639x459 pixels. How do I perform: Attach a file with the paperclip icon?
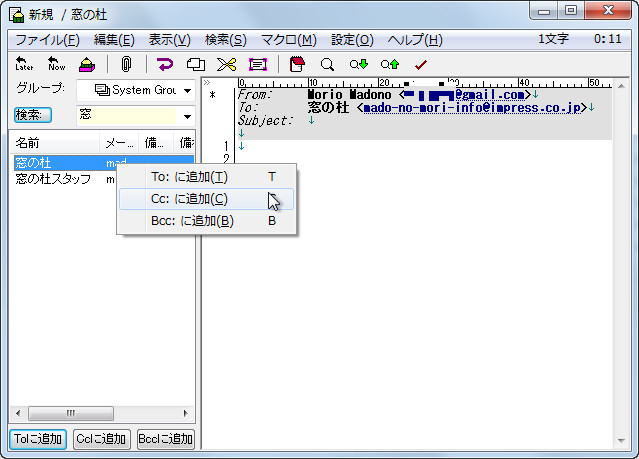(x=126, y=64)
